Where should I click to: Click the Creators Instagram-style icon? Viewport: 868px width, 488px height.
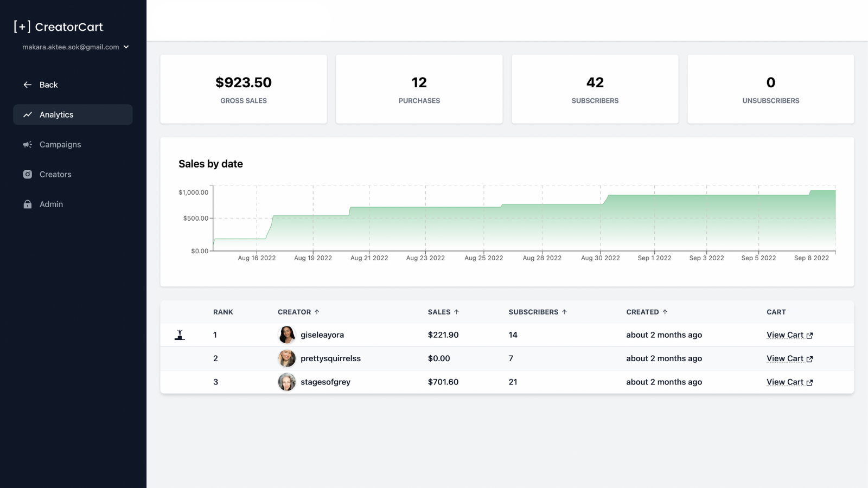[x=28, y=174]
